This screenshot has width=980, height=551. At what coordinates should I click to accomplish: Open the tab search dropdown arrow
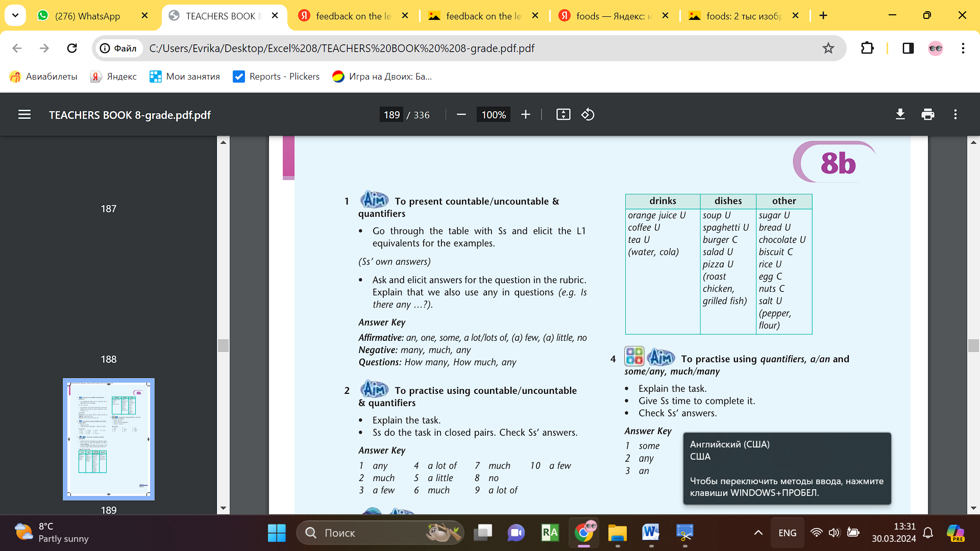click(15, 16)
